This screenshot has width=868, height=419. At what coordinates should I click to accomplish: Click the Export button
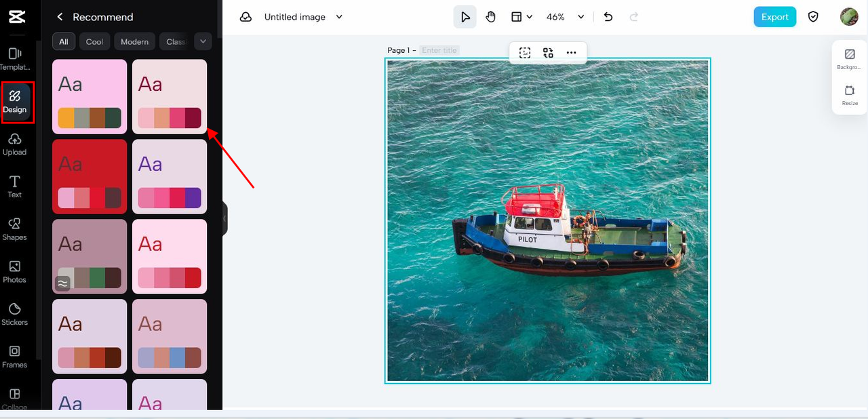pos(774,17)
